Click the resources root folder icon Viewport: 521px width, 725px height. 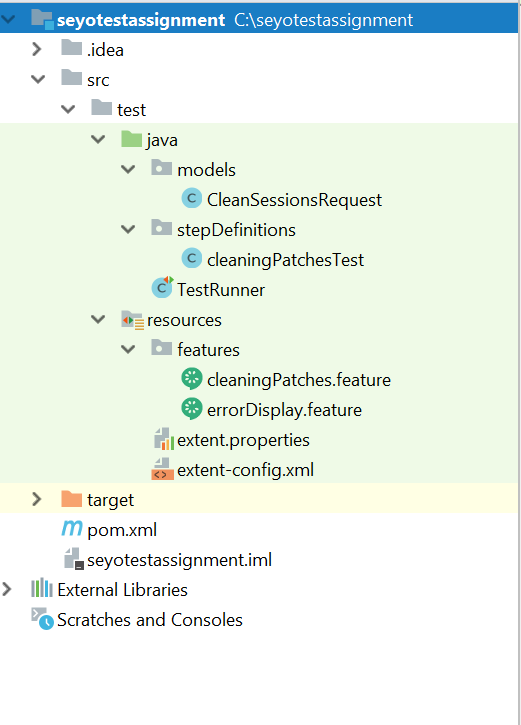[133, 319]
